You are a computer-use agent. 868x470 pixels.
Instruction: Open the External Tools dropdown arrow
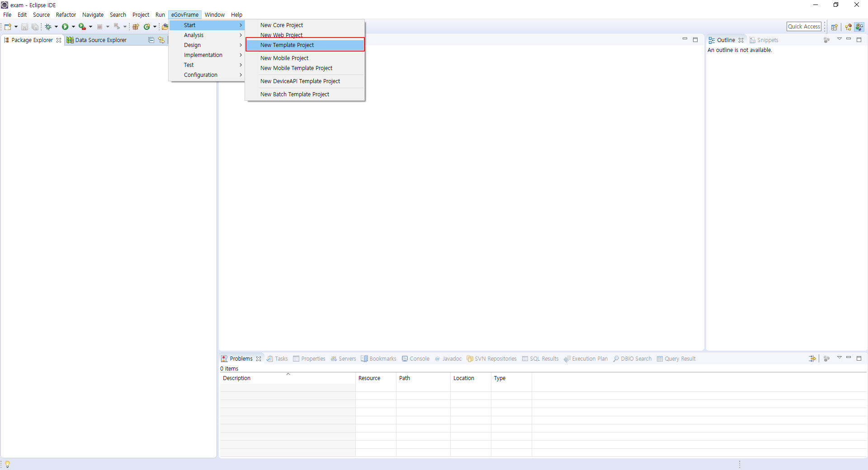click(x=90, y=27)
